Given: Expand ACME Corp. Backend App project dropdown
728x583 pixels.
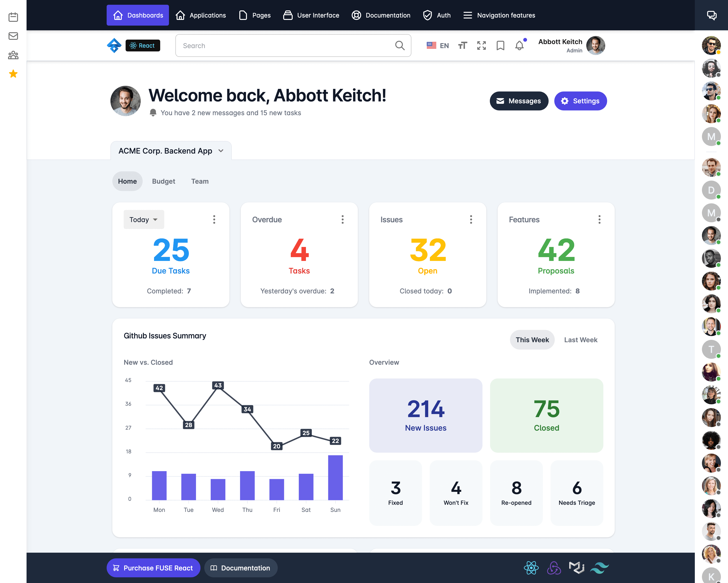Looking at the screenshot, I should (x=171, y=151).
